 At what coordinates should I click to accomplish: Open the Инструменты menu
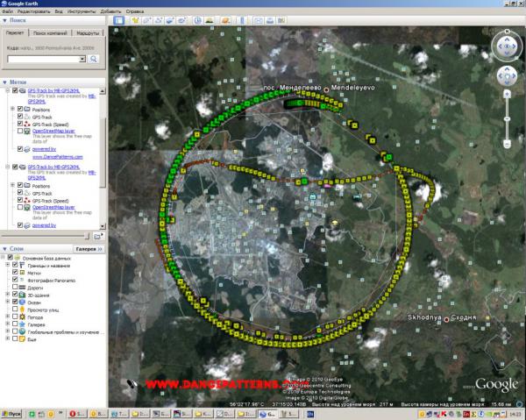pos(82,11)
